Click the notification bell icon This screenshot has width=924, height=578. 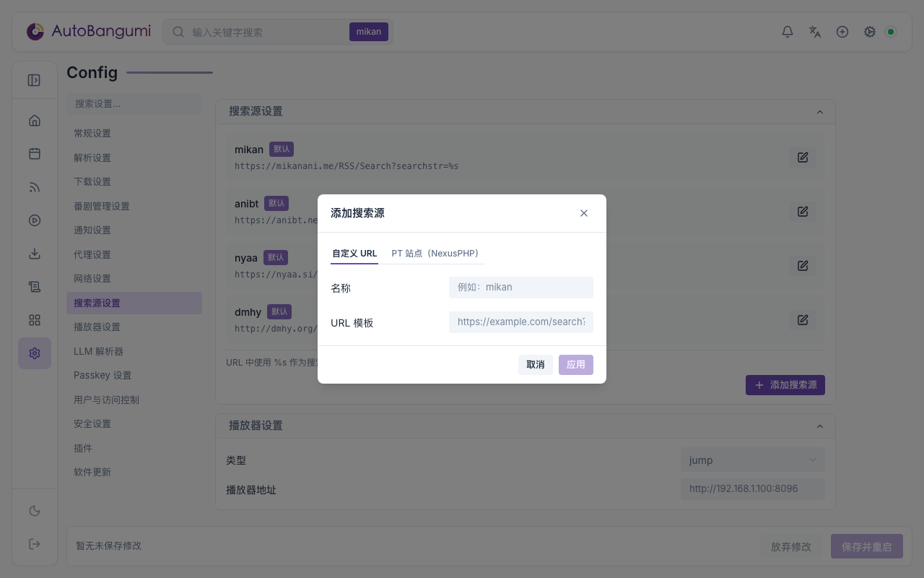[788, 32]
